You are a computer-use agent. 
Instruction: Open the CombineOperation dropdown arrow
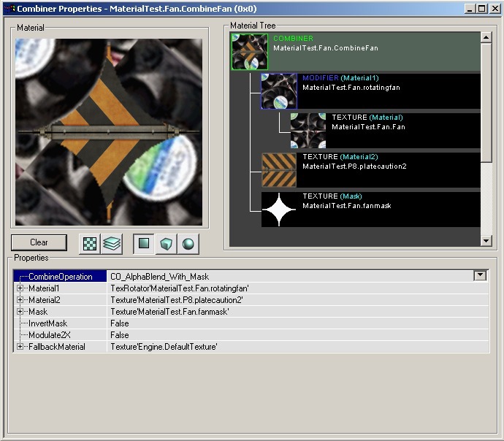point(480,276)
